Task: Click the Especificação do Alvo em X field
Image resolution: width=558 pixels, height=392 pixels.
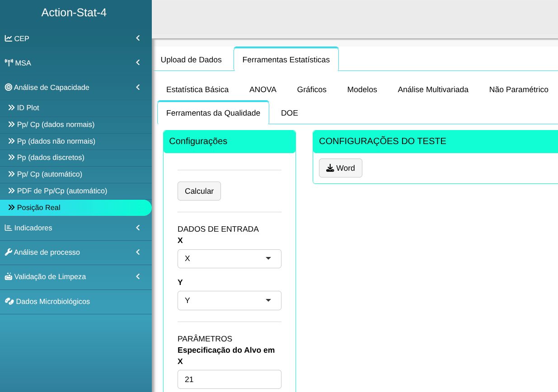Action: tap(229, 379)
